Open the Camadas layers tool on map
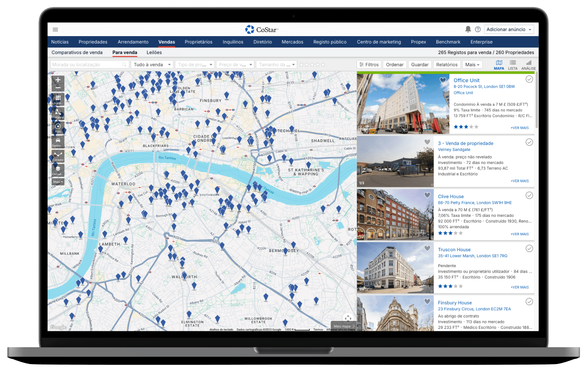This screenshot has width=588, height=375. coord(58,170)
